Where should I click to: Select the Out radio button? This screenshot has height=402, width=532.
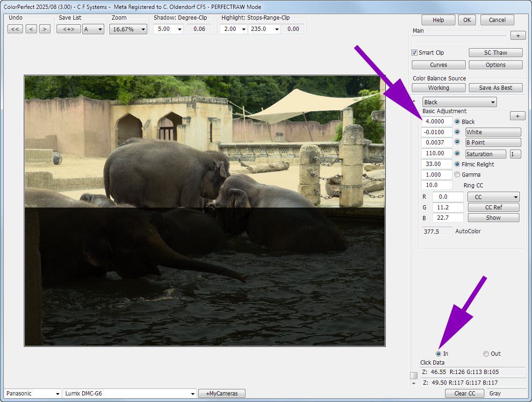click(x=486, y=354)
